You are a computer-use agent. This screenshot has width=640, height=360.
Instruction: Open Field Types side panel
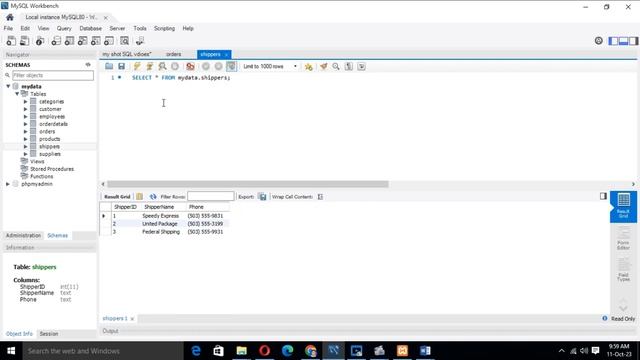(x=623, y=270)
